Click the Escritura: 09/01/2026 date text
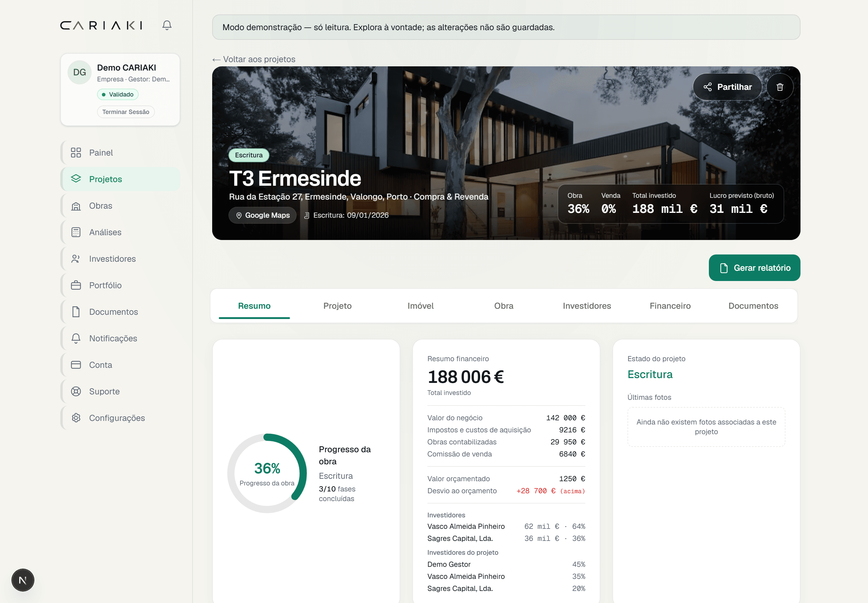 point(351,215)
